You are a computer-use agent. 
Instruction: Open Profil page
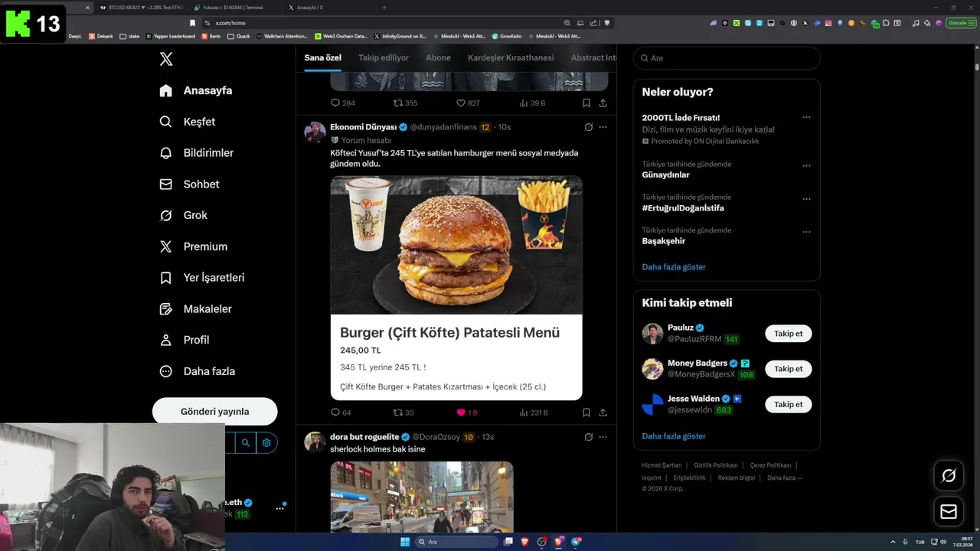184,340
